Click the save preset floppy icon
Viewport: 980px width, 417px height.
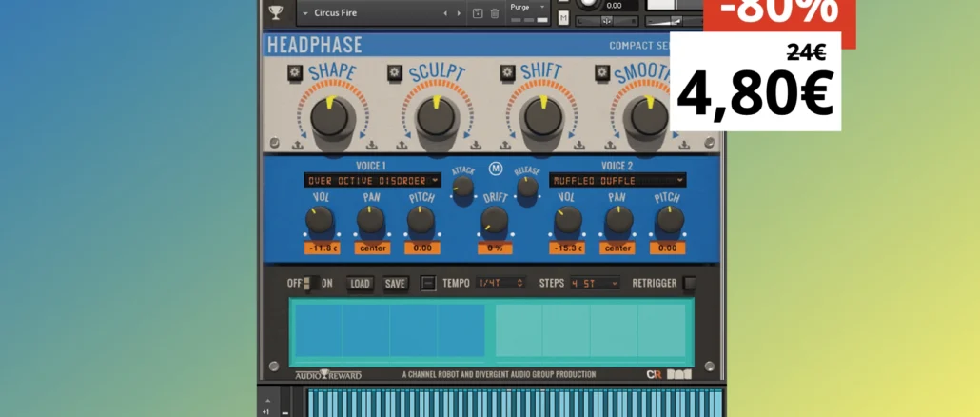coord(478,13)
